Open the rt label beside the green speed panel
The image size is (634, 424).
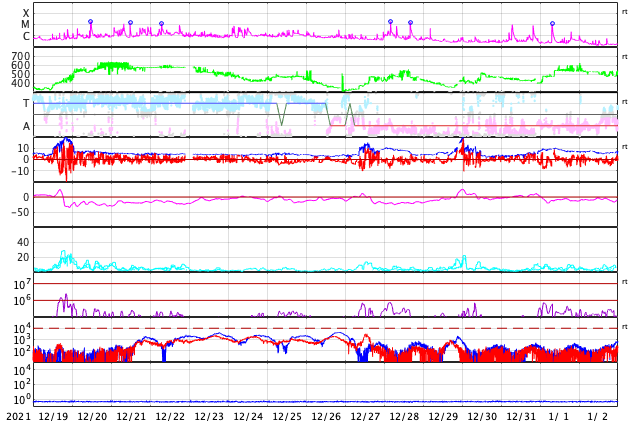[x=625, y=57]
